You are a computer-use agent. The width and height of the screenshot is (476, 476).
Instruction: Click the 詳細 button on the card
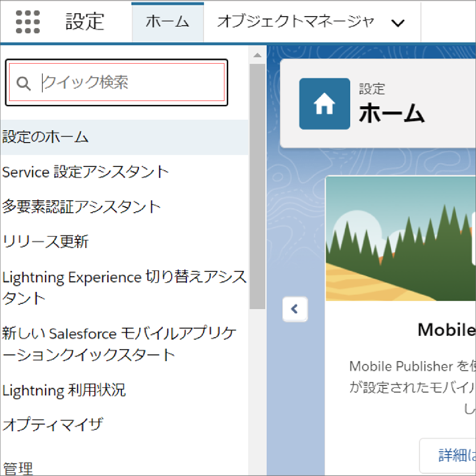448,455
